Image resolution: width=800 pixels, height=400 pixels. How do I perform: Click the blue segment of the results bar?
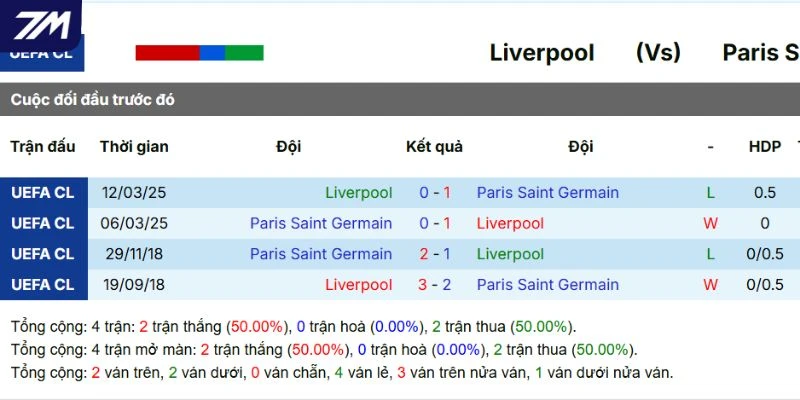(x=212, y=53)
